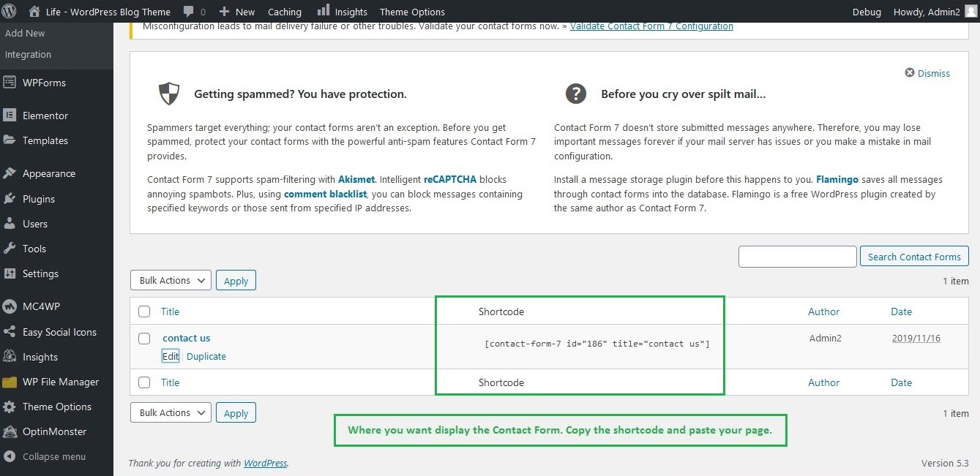The width and height of the screenshot is (980, 476).
Task: Click the Admin2 author cell
Action: click(826, 338)
